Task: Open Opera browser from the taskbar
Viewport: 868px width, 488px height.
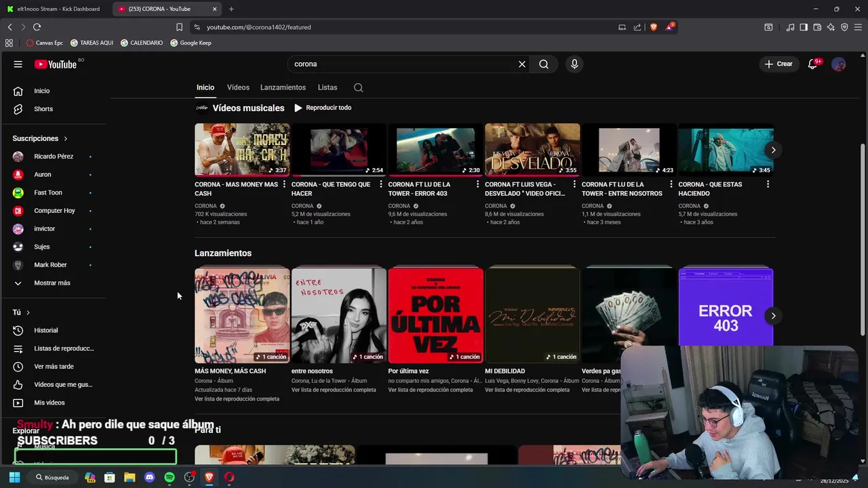Action: [x=229, y=477]
